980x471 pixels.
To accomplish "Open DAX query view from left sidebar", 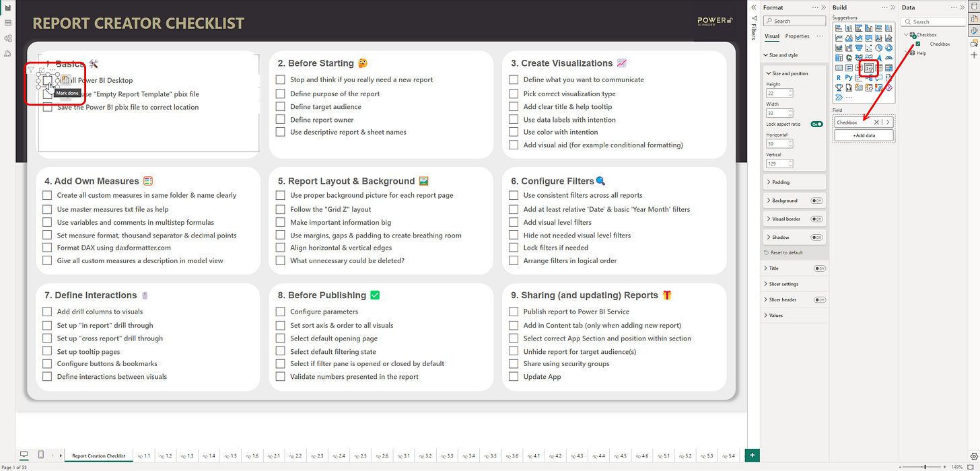I will click(x=7, y=52).
